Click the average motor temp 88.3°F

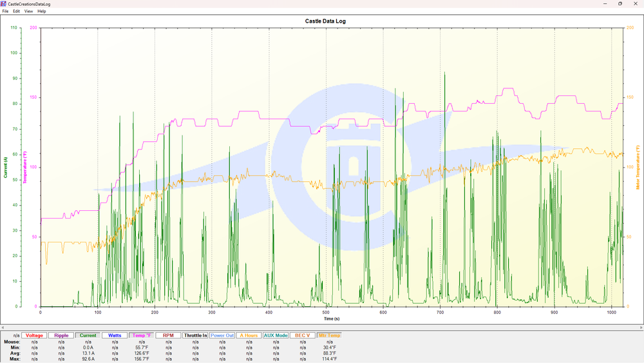pyautogui.click(x=329, y=353)
